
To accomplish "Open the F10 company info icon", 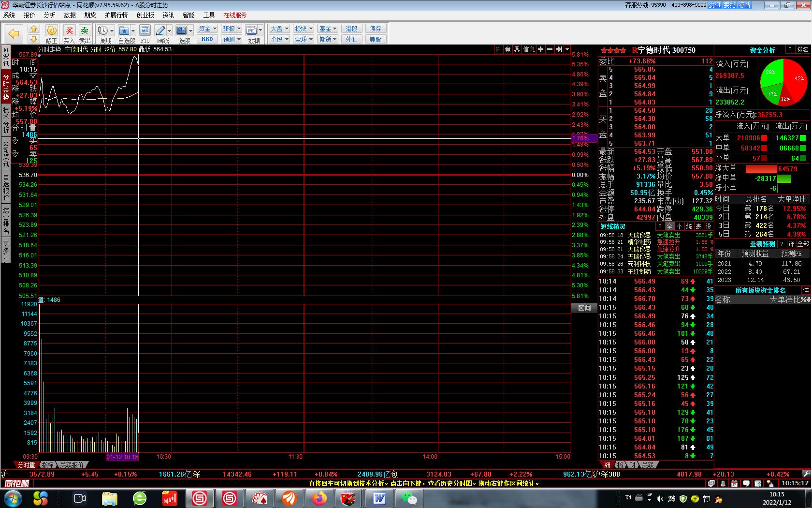I will [x=145, y=30].
